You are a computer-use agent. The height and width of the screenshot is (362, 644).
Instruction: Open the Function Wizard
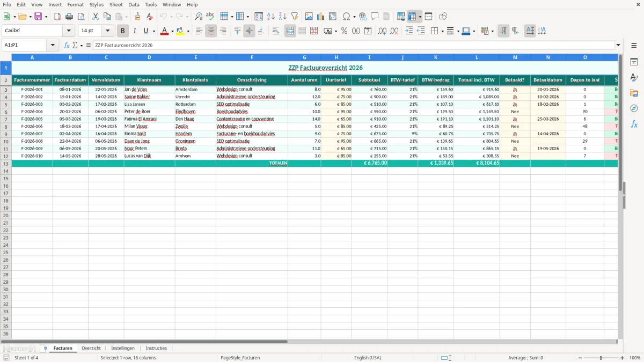pos(67,46)
